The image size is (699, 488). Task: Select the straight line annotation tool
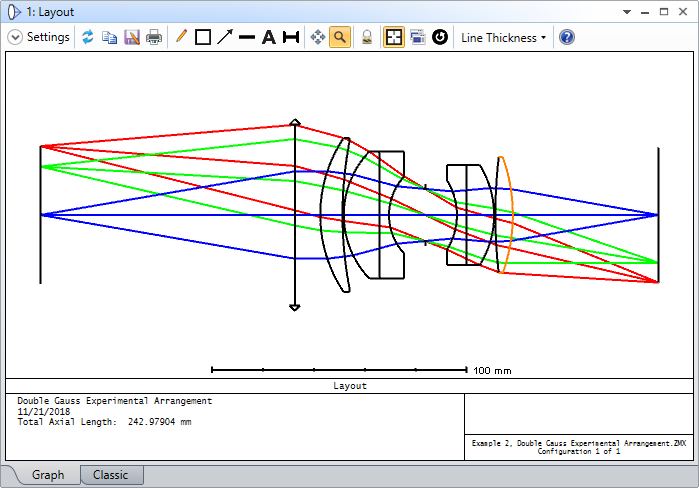pyautogui.click(x=247, y=37)
